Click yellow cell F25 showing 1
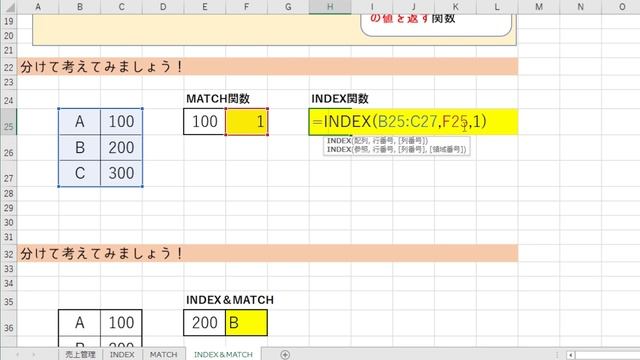 (247, 122)
